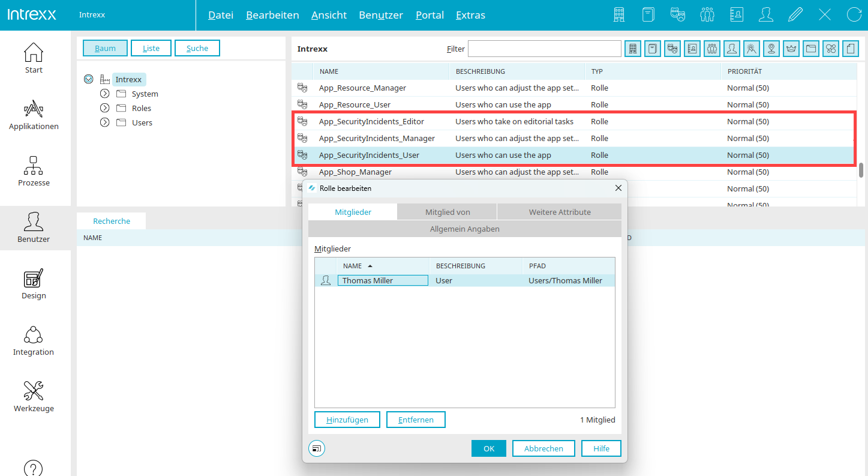Switch to the Baum view

click(x=105, y=48)
